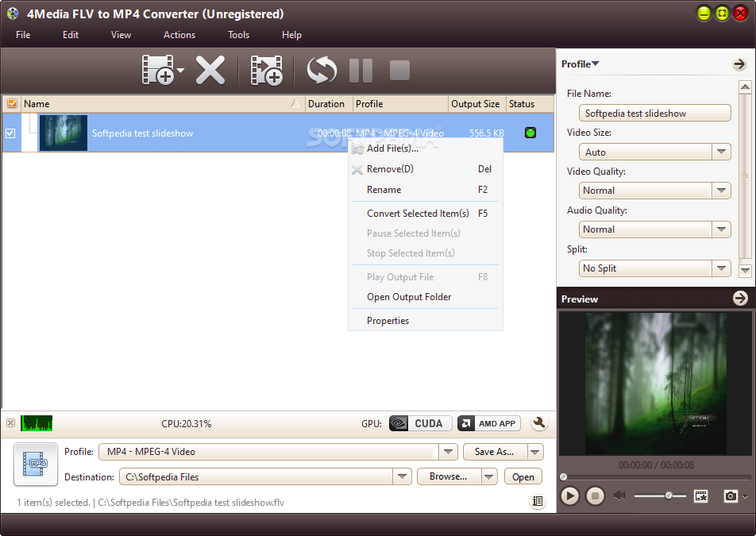Open the Split dropdown
The image size is (756, 536).
[x=721, y=268]
